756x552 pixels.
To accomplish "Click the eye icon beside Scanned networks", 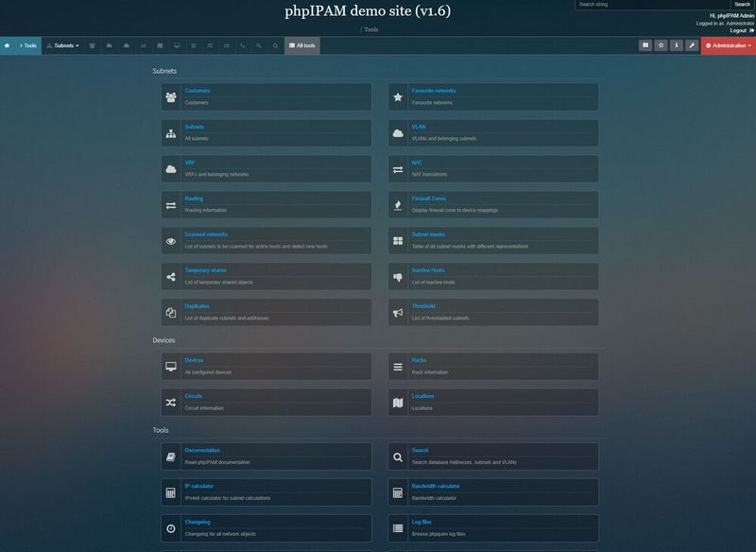I will (170, 239).
